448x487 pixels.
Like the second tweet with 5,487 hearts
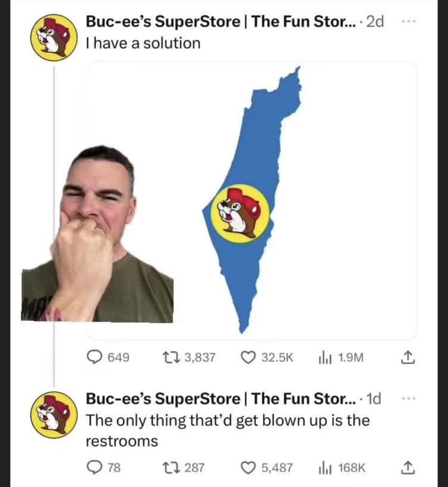point(248,467)
